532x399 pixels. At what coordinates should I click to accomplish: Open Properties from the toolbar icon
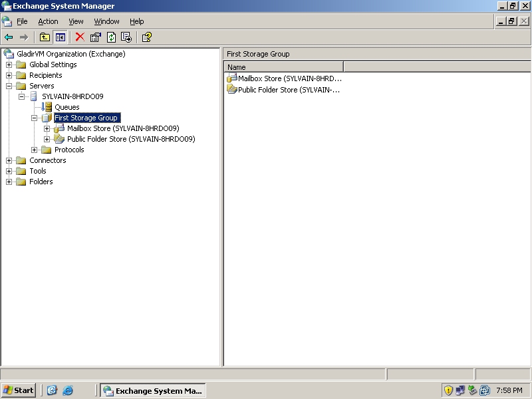click(x=96, y=37)
